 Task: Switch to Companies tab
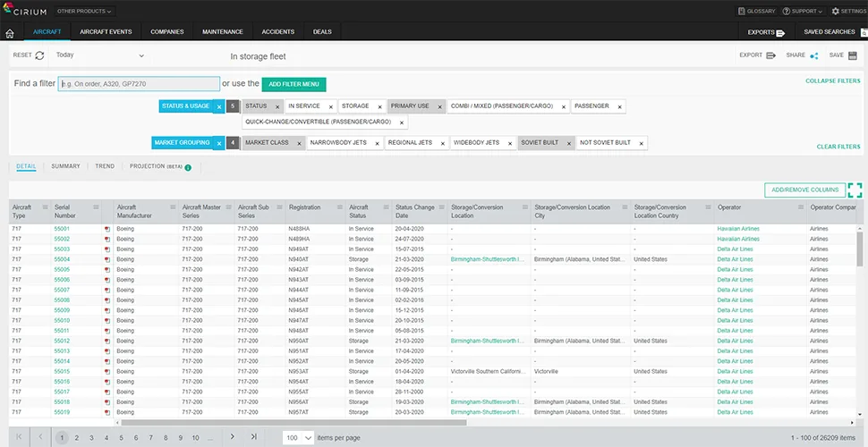tap(167, 31)
